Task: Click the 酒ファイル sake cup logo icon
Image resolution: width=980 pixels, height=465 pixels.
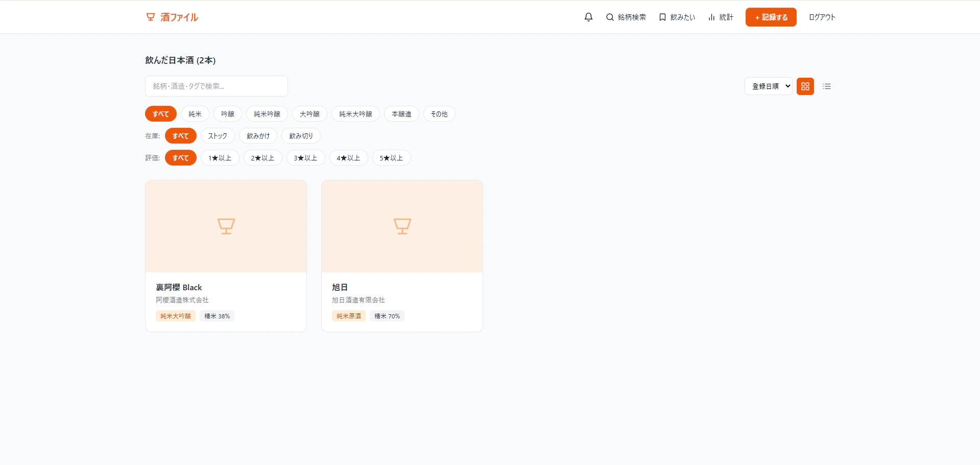Action: pyautogui.click(x=151, y=17)
